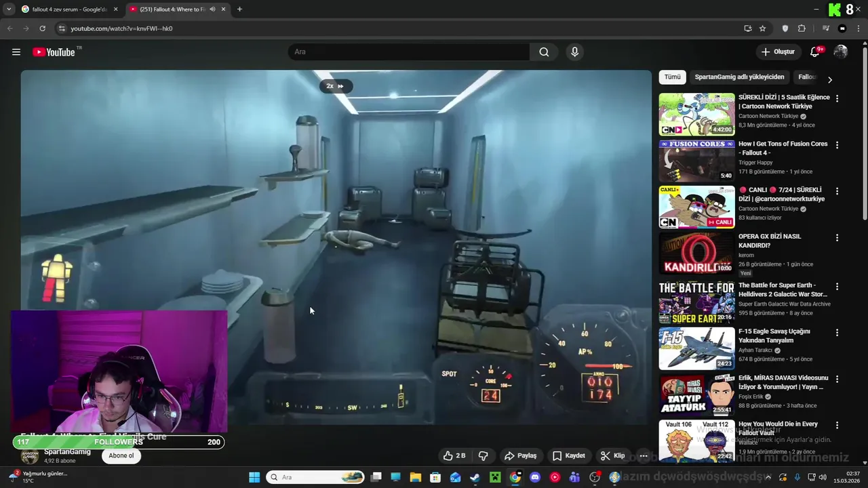This screenshot has height=488, width=868.
Task: Open options for Fusion Cores video
Action: tap(837, 145)
